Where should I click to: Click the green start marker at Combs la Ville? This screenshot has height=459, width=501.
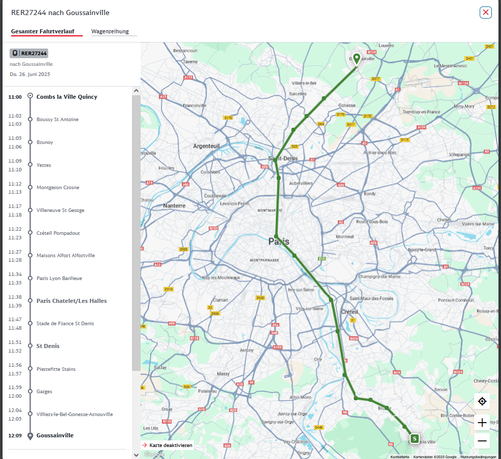[x=414, y=438]
